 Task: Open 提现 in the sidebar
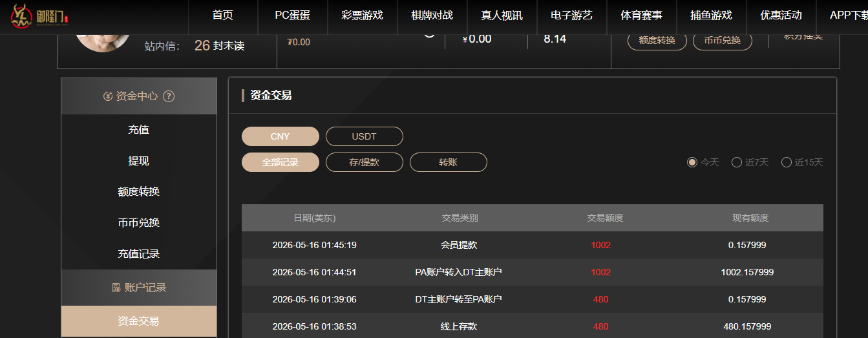(x=139, y=161)
